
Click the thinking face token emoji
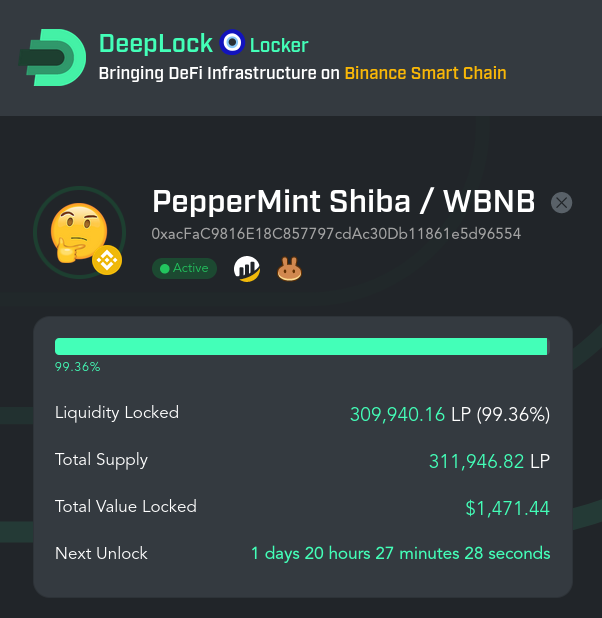(x=79, y=232)
